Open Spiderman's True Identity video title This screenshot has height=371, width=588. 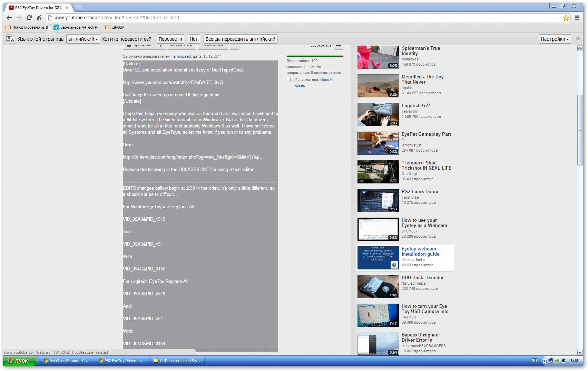pyautogui.click(x=421, y=51)
